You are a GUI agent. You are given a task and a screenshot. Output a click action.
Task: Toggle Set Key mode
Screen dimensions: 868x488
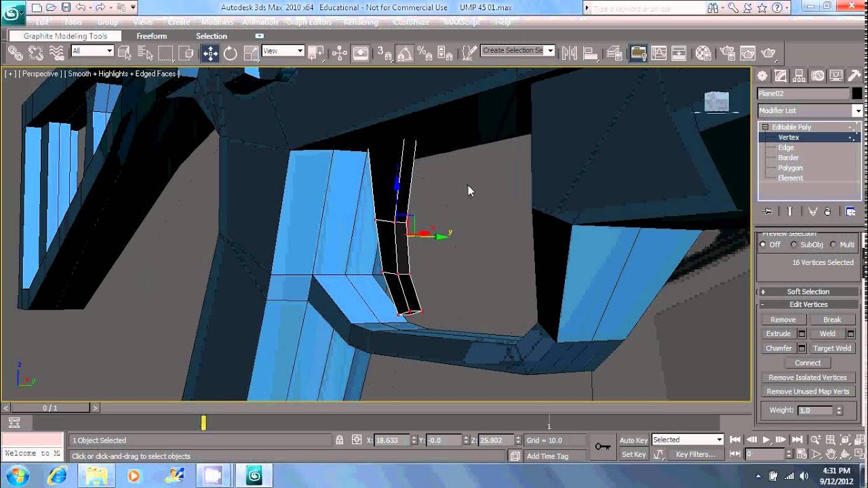pos(633,454)
